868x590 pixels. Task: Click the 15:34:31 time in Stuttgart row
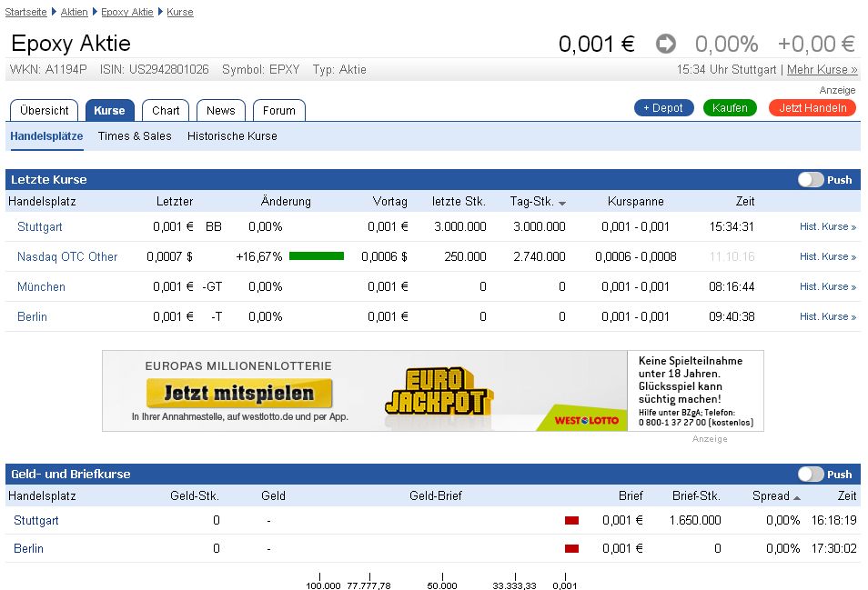pos(732,226)
